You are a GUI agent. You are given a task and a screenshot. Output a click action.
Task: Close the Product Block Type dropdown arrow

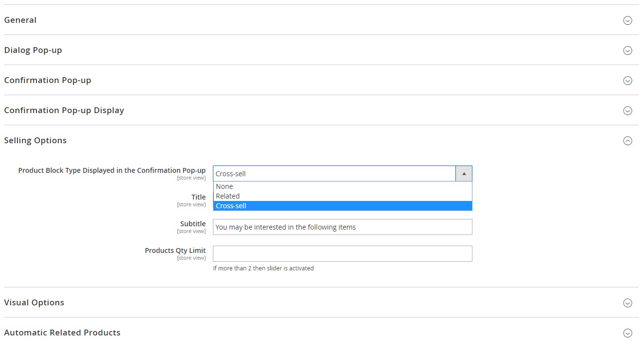point(464,174)
